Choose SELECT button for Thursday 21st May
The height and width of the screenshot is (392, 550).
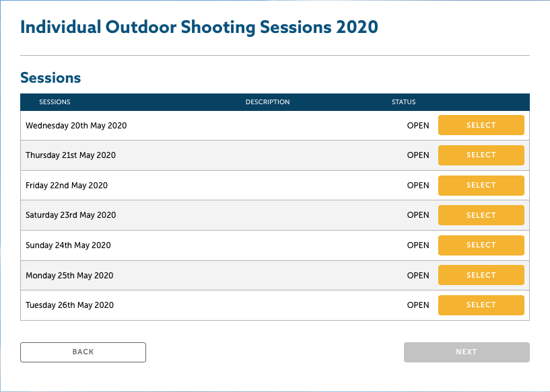tap(481, 155)
